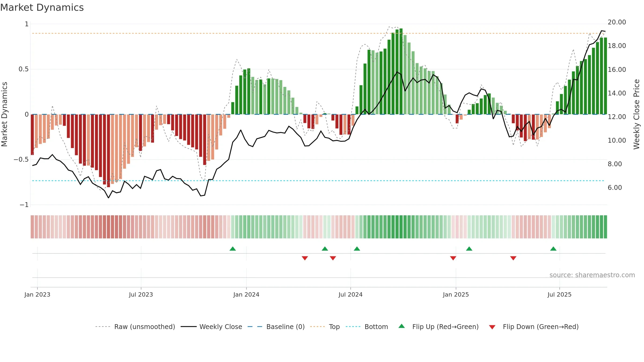This screenshot has width=644, height=362.
Task: Click the "18.00" right axis price label
Action: (617, 46)
